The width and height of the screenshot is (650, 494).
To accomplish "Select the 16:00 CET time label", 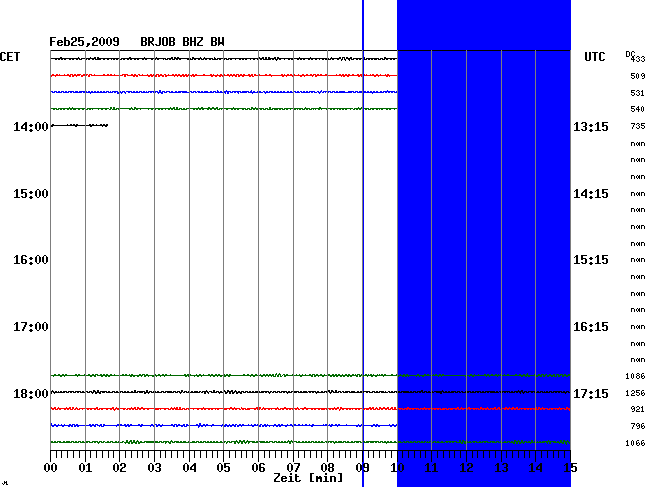I will click(31, 260).
